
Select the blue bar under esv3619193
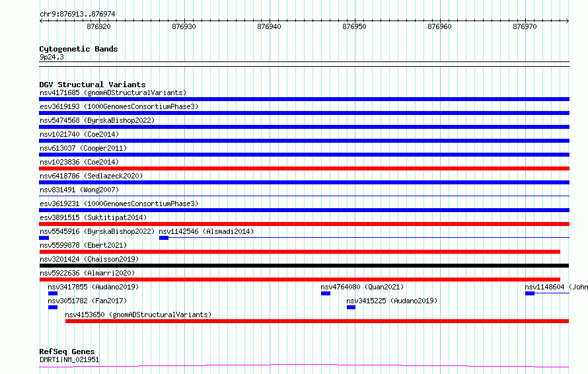click(304, 113)
